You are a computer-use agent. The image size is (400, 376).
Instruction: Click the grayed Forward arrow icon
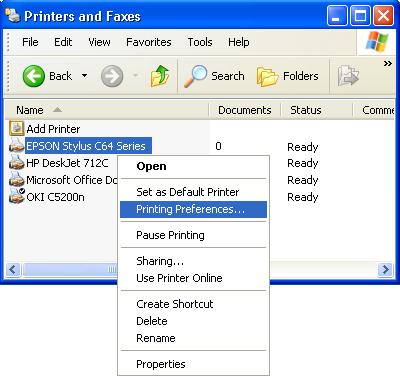(x=112, y=76)
